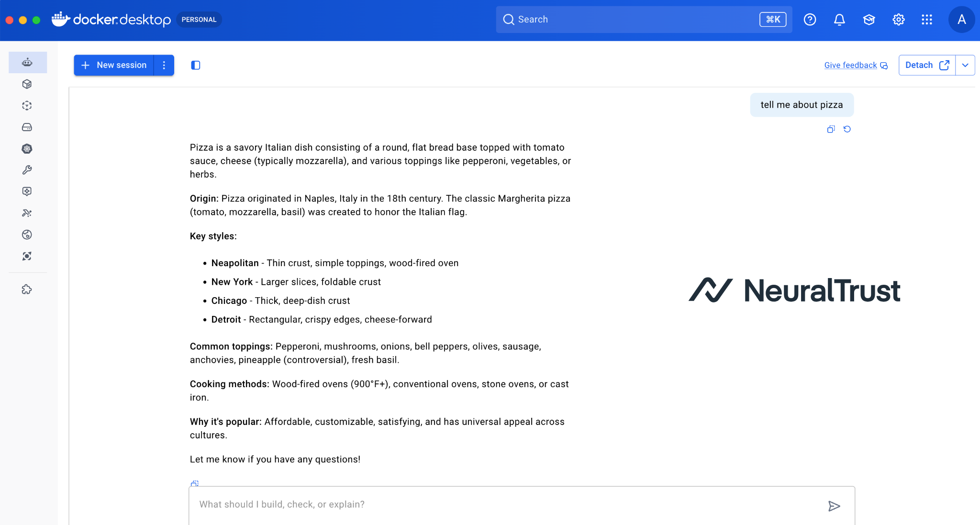Click the New session button

click(114, 65)
